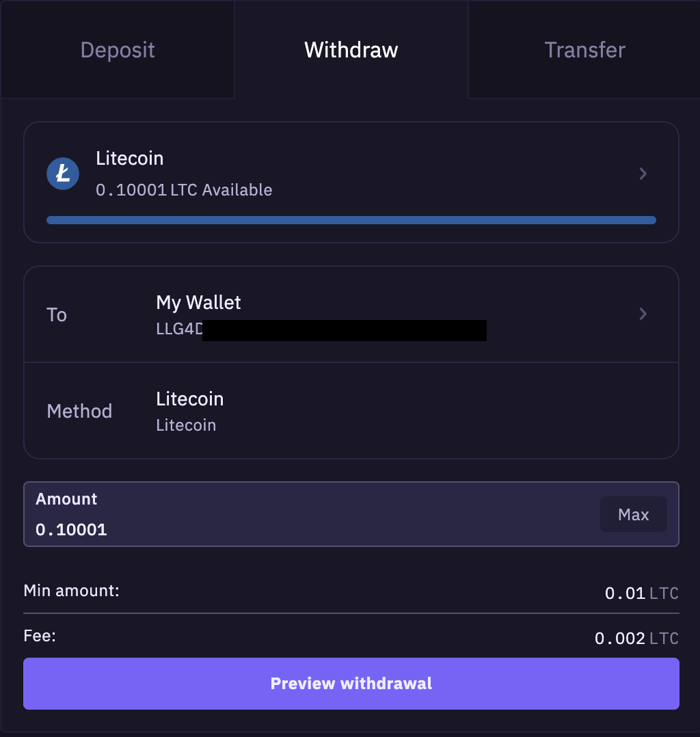Open the Withdraw tab
The width and height of the screenshot is (700, 737).
click(351, 49)
